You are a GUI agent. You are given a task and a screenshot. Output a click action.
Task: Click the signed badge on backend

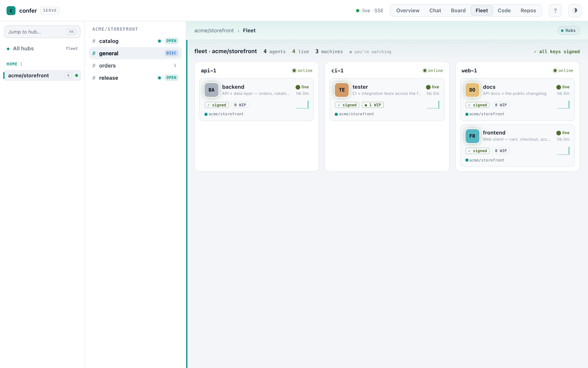pos(216,105)
